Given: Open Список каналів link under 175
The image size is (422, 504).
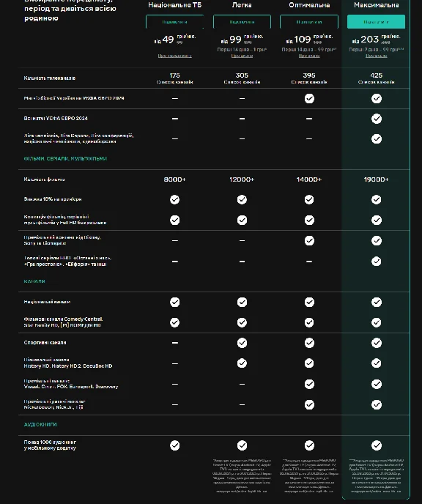Looking at the screenshot, I should coord(174,82).
